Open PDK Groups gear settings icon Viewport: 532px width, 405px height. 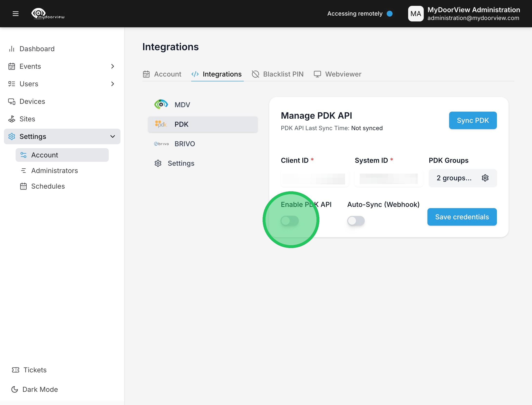point(485,178)
